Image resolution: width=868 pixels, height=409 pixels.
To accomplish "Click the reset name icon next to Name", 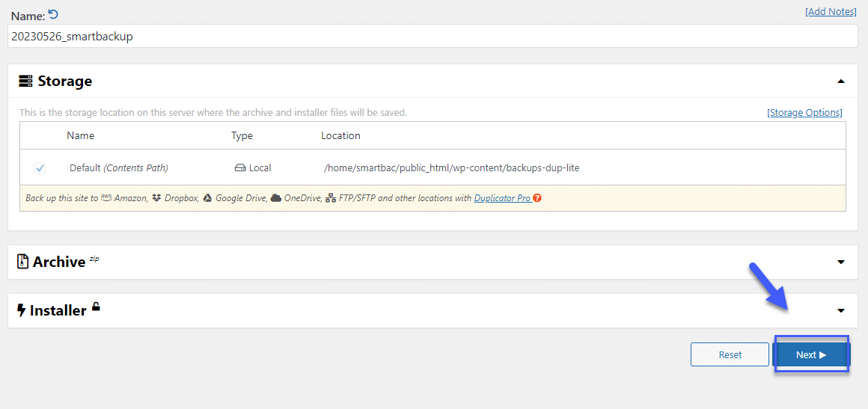I will (53, 14).
